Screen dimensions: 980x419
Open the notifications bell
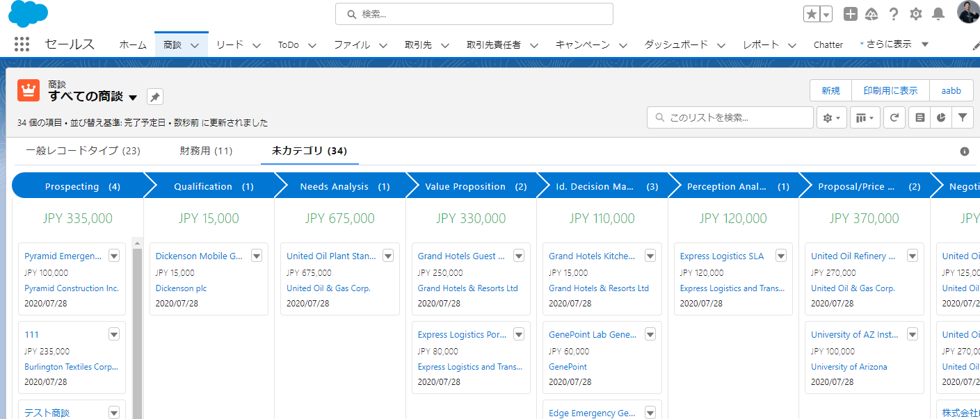pyautogui.click(x=938, y=14)
